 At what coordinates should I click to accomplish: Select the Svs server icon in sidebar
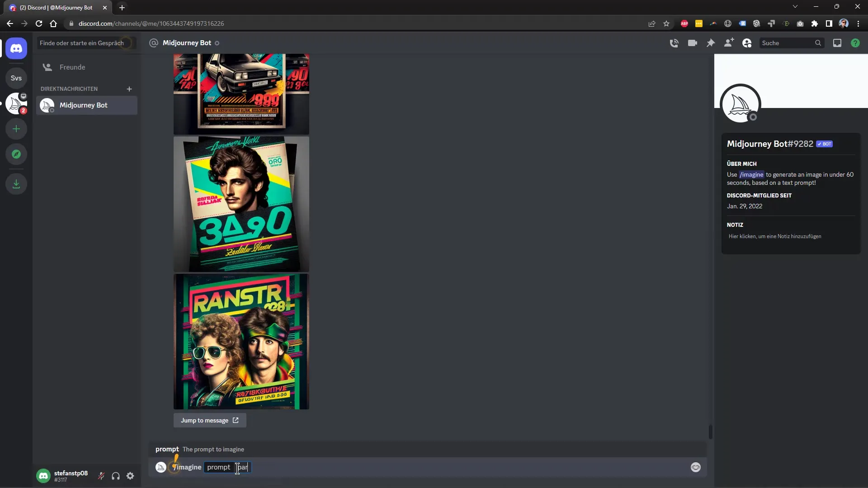pos(16,78)
